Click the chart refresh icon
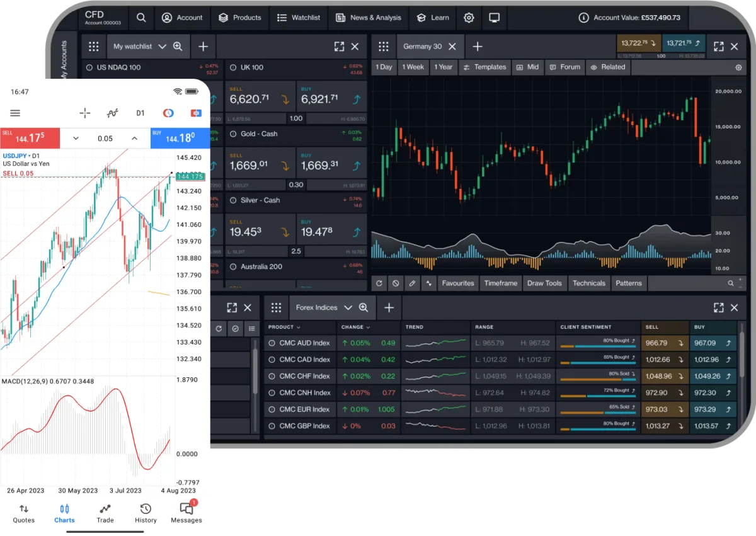This screenshot has width=756, height=536. [x=379, y=283]
